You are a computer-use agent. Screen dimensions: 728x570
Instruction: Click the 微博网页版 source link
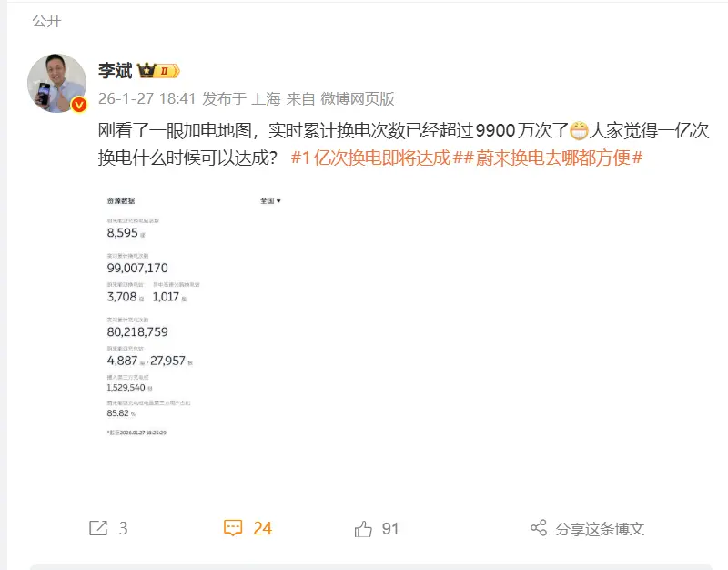[357, 98]
